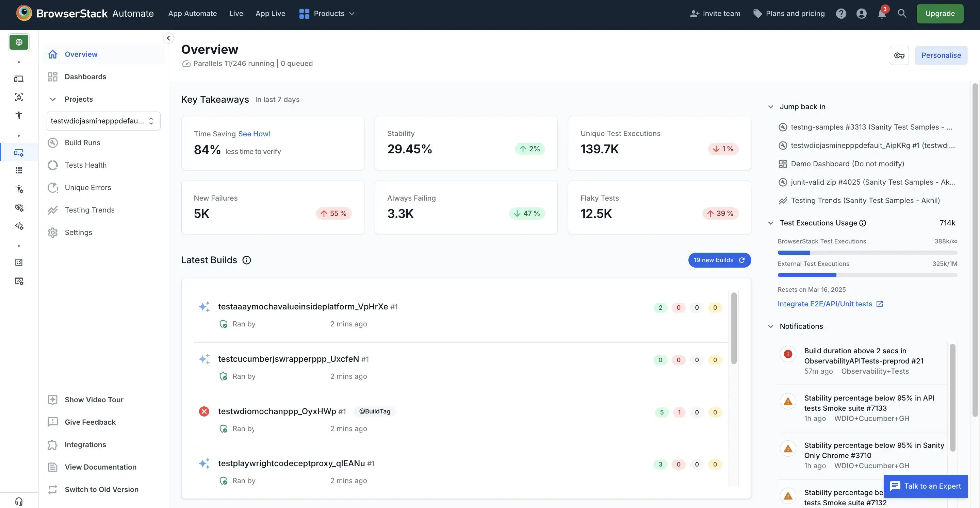Screen dimensions: 980x508
Task: Open the Products menu
Action: click(326, 13)
